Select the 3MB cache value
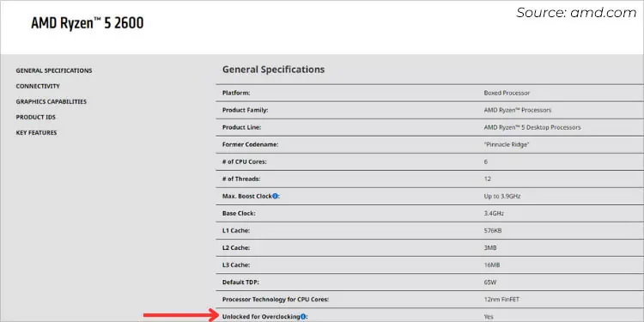644x322 pixels. click(490, 248)
